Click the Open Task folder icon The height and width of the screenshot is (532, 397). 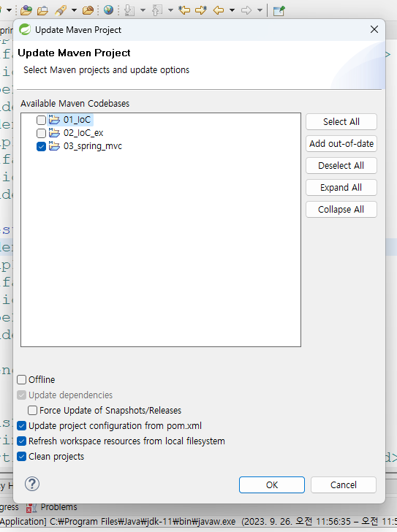point(42,10)
